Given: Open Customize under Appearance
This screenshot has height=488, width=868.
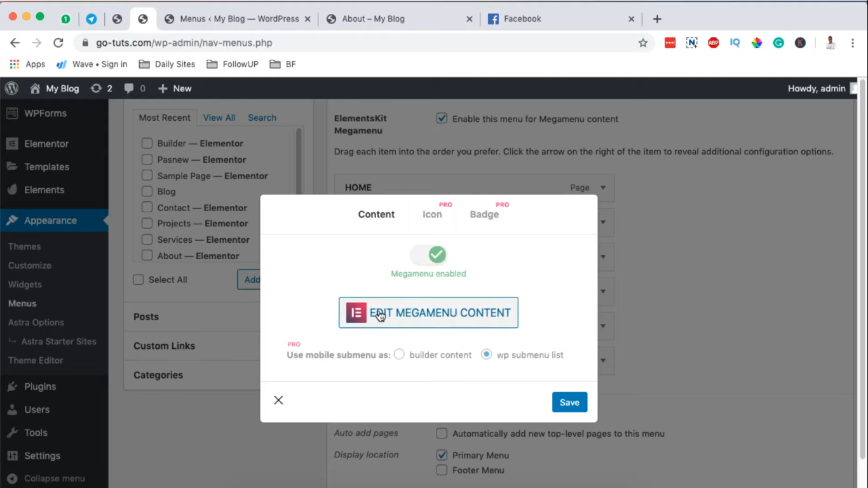Looking at the screenshot, I should click(x=30, y=266).
